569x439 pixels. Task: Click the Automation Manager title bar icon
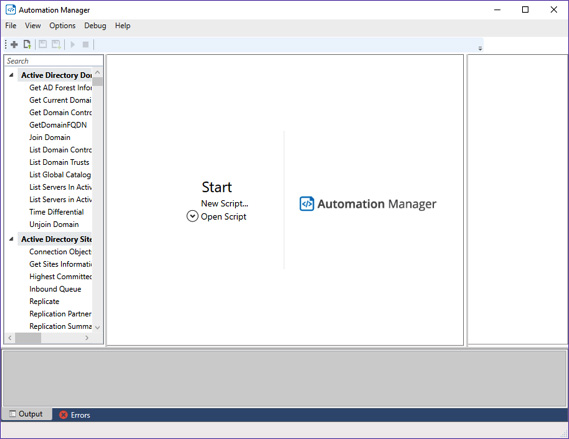pyautogui.click(x=11, y=10)
